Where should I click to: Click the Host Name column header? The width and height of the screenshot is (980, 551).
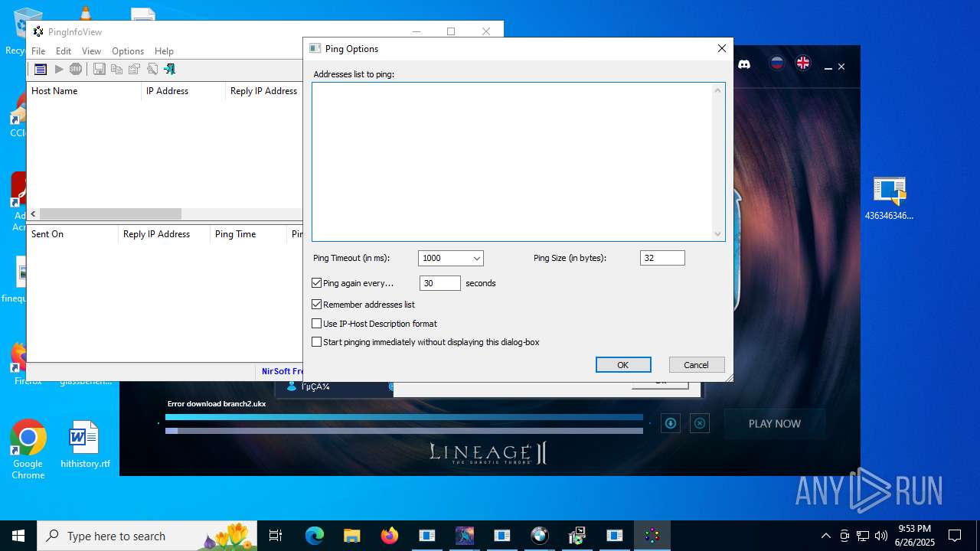click(84, 91)
